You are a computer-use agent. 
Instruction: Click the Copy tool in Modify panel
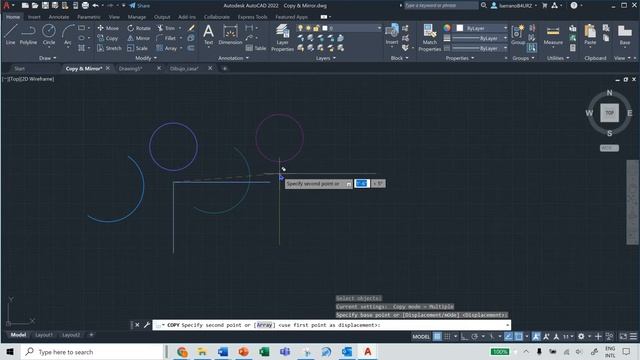108,38
